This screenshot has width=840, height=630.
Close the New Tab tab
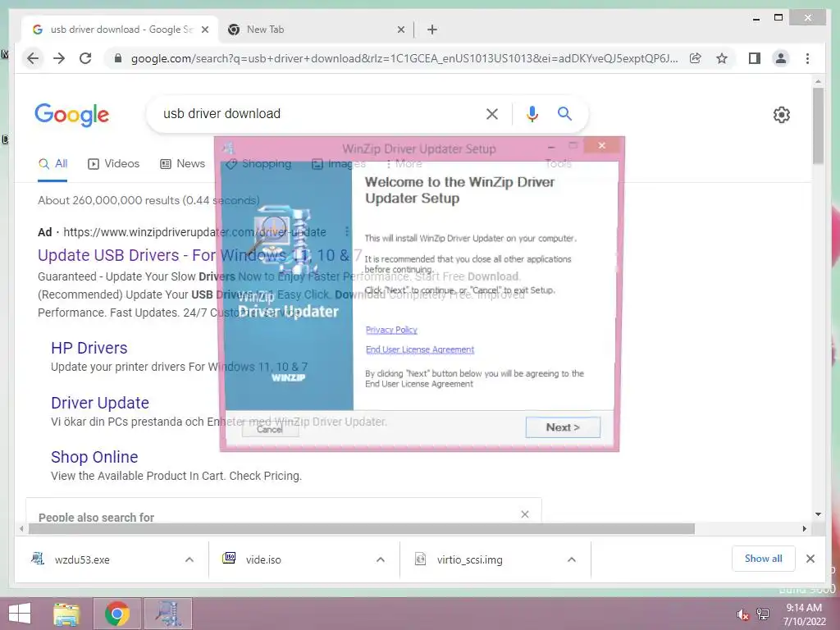[400, 30]
